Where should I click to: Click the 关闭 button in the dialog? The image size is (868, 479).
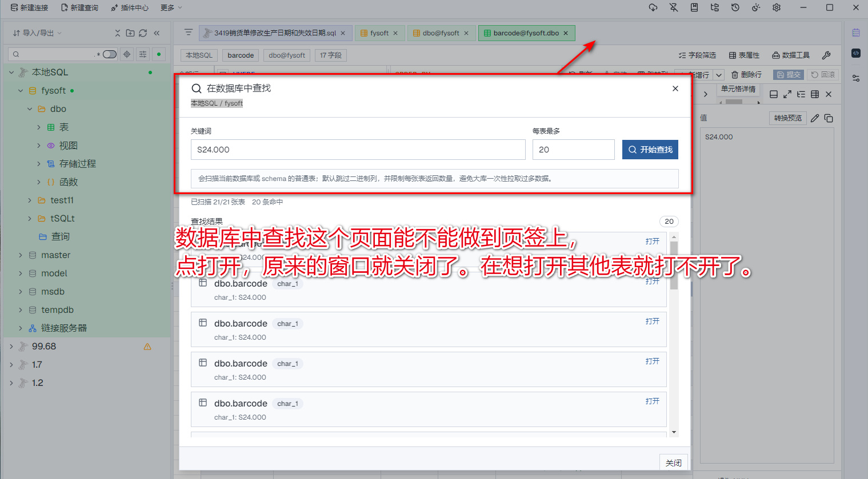click(x=674, y=463)
